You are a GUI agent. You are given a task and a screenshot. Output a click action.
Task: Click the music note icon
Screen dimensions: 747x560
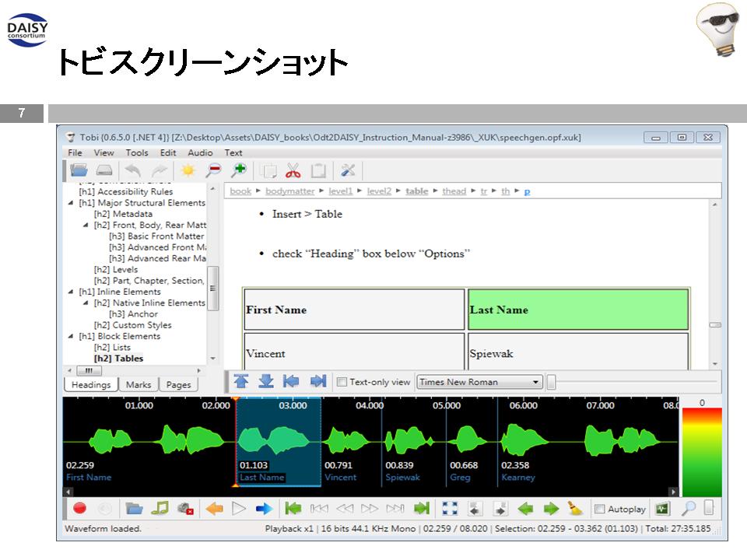click(x=160, y=508)
